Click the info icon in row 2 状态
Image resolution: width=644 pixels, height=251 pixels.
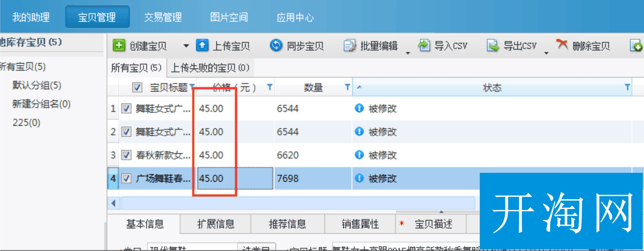(x=359, y=132)
